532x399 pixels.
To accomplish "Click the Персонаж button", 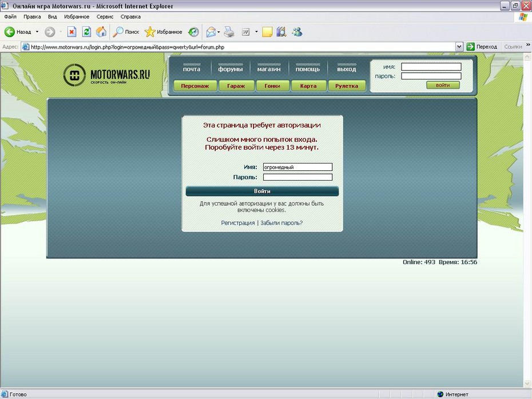I will (194, 86).
